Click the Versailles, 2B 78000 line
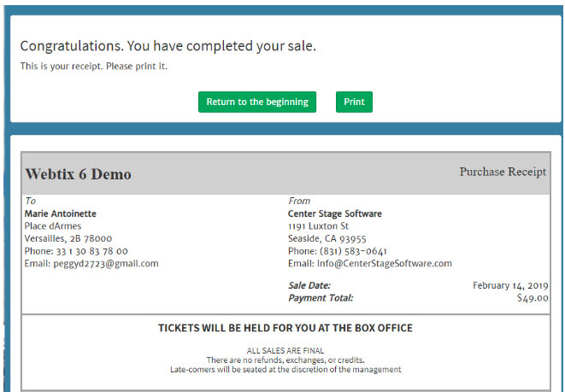 coord(68,238)
